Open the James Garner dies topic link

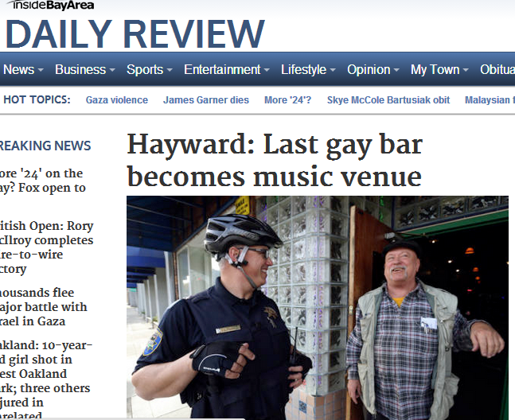[x=206, y=99]
